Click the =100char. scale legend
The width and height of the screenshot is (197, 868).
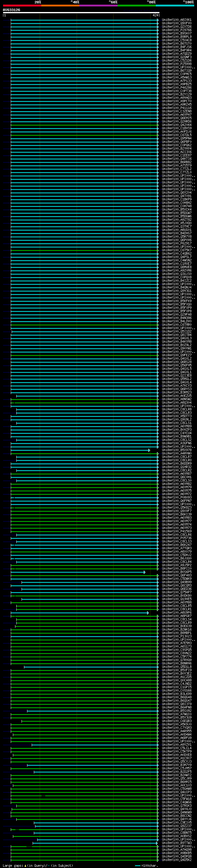tap(147, 866)
